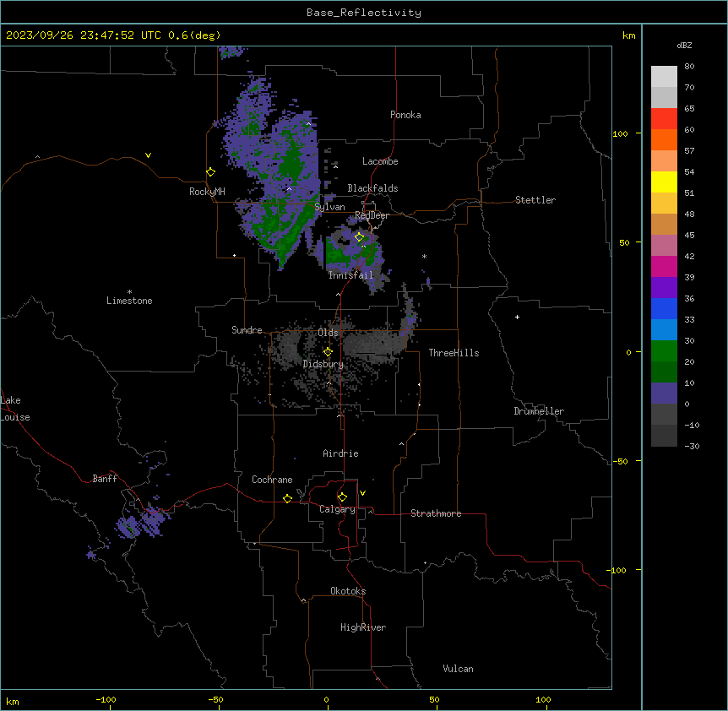Click the Sundre label
The width and height of the screenshot is (728, 711).
247,330
